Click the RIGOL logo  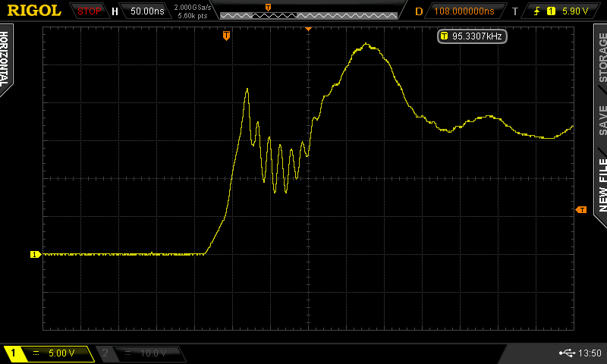[x=34, y=11]
